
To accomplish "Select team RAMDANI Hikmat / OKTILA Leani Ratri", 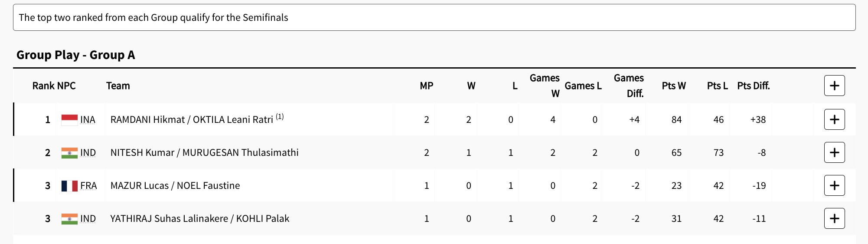I will click(x=192, y=120).
